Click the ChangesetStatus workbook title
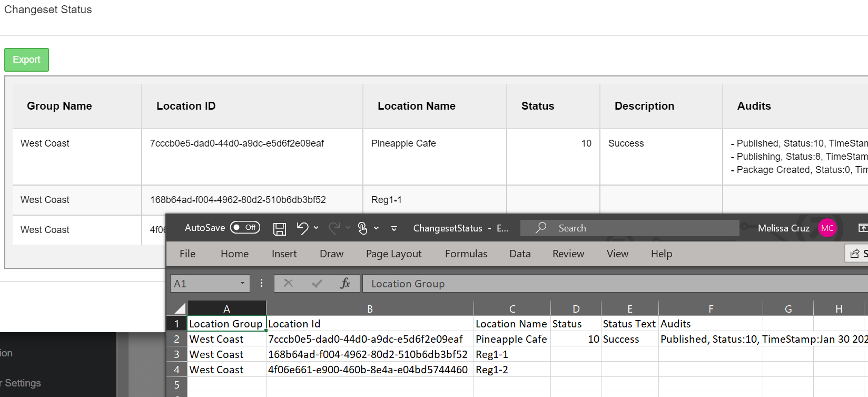Viewport: 868px width, 397px height. coord(460,228)
